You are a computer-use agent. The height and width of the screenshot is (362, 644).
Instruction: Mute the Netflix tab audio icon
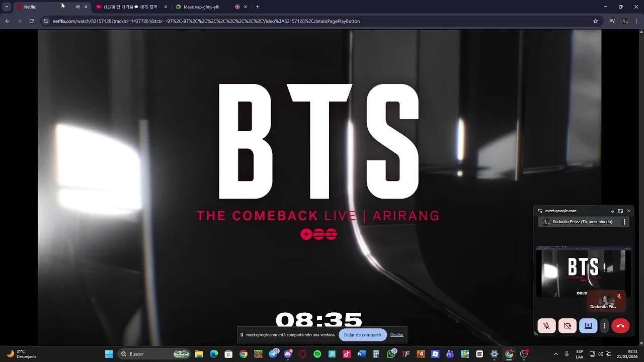tap(77, 7)
